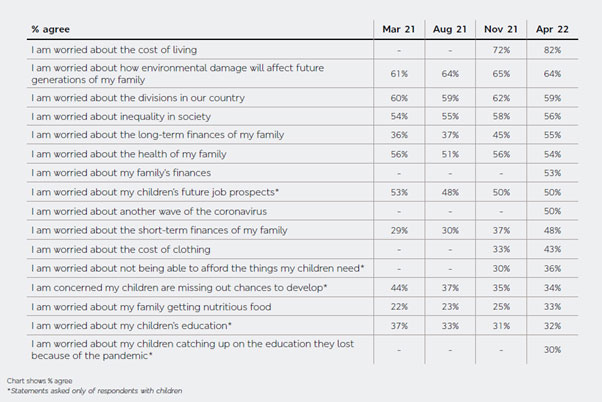This screenshot has width=602, height=402.
Task: Select the 'worried about my children's education' row label
Action: point(131,325)
